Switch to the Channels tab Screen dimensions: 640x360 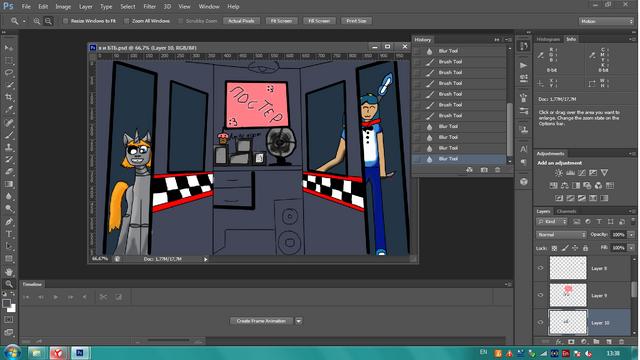click(x=567, y=211)
